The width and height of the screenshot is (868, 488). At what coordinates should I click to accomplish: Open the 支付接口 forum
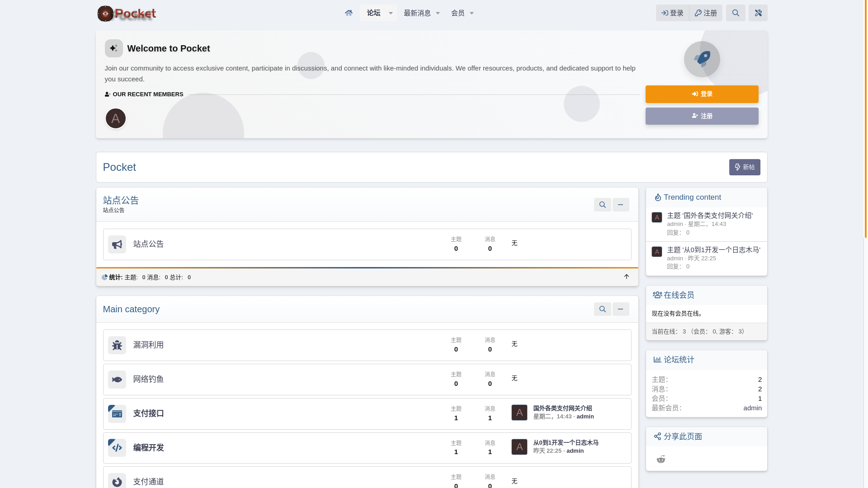pyautogui.click(x=148, y=413)
